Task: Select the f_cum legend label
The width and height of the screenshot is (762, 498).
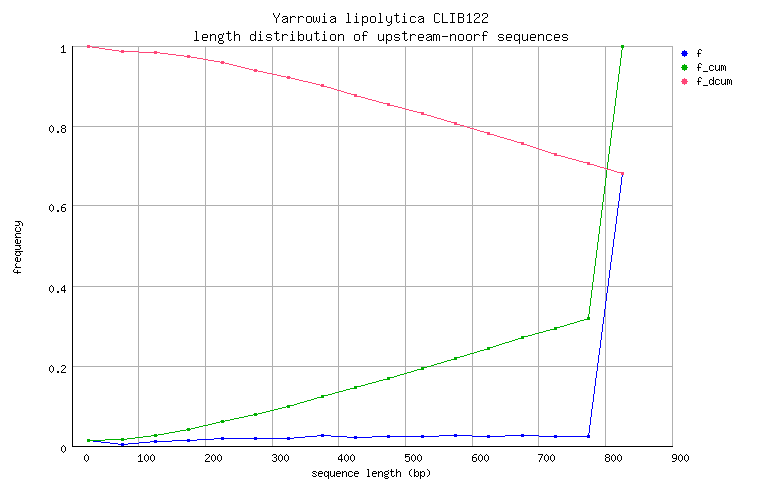Action: point(710,67)
